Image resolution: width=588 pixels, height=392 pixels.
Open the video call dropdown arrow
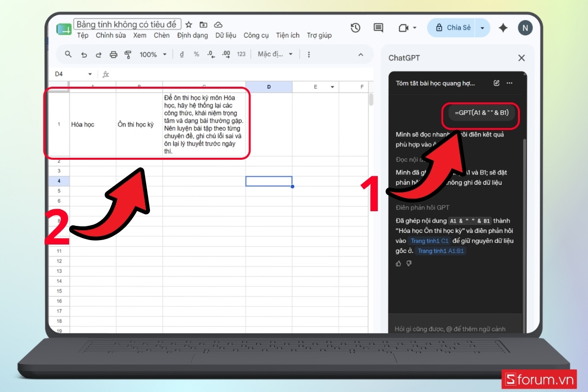[415, 28]
